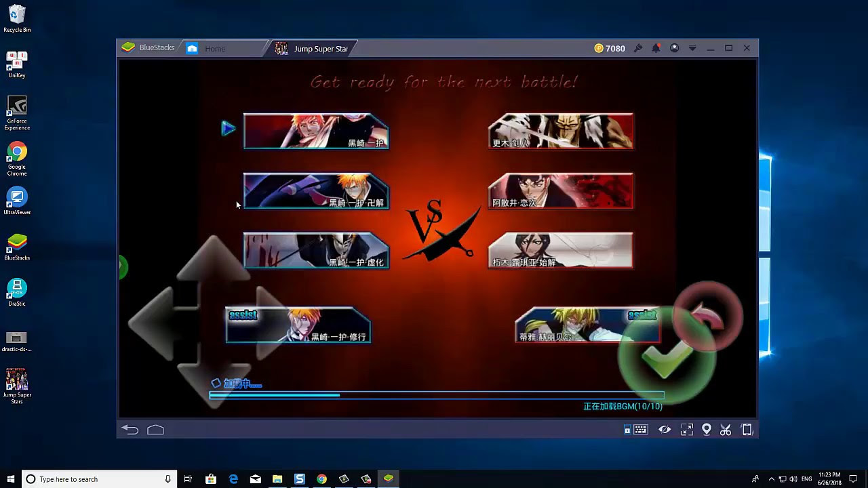Toggle fullscreen mode in BlueStacks
Screen dimensions: 868x488
[687, 430]
